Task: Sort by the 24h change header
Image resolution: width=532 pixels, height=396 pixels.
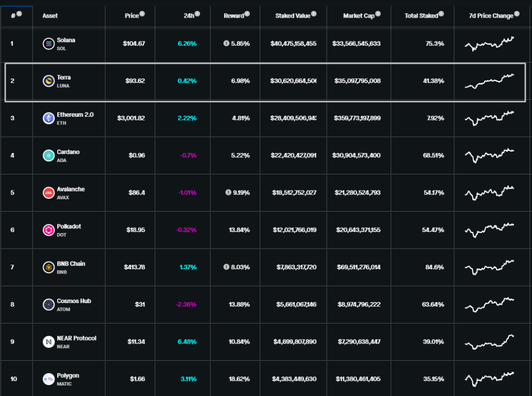Action: [189, 16]
